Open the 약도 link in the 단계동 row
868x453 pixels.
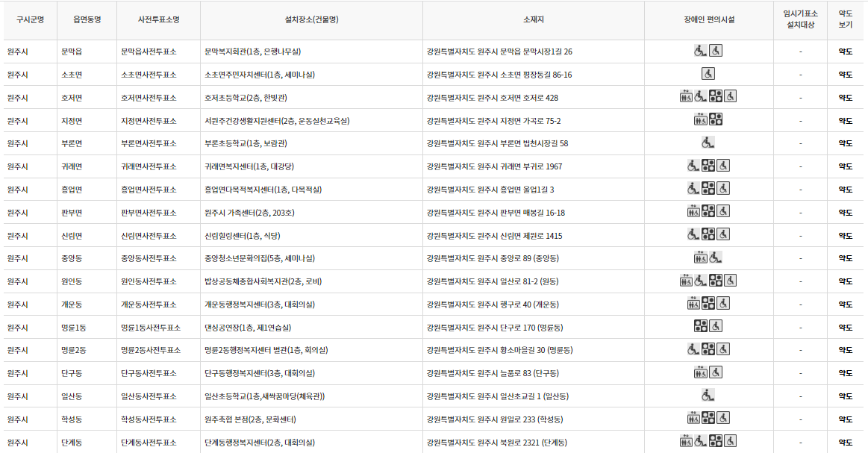click(x=847, y=442)
